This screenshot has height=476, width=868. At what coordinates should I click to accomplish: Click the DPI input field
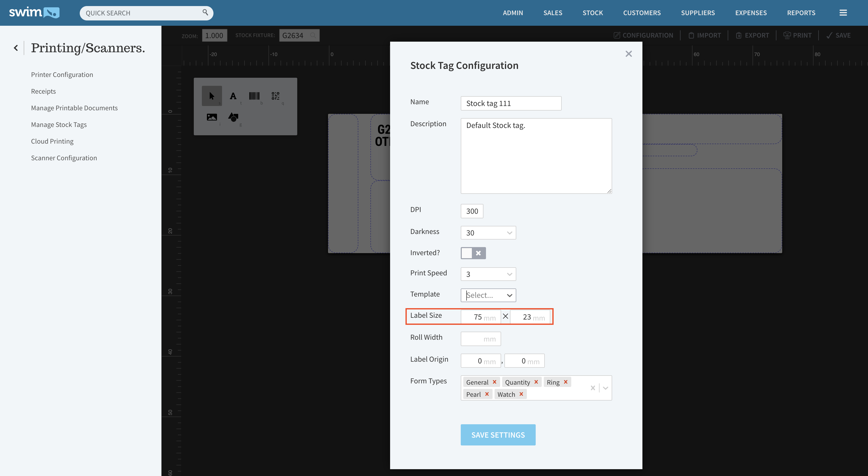(472, 211)
